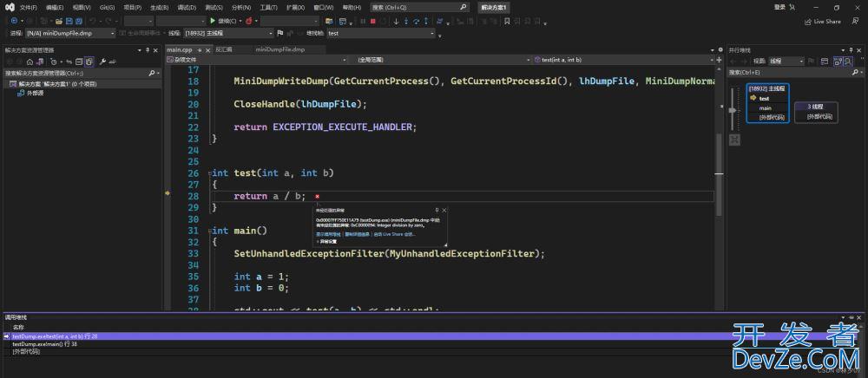
Task: Click the Parallel Stacks zoom slider handle
Action: pos(733,110)
